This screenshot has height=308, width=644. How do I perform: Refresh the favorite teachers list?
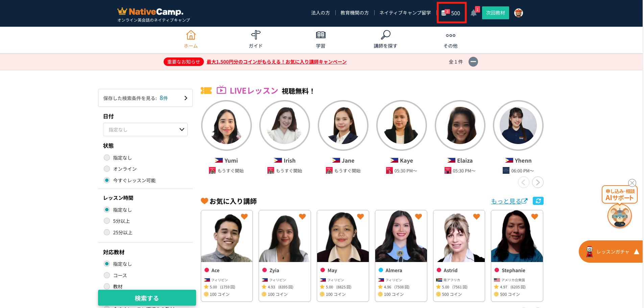[x=538, y=201]
